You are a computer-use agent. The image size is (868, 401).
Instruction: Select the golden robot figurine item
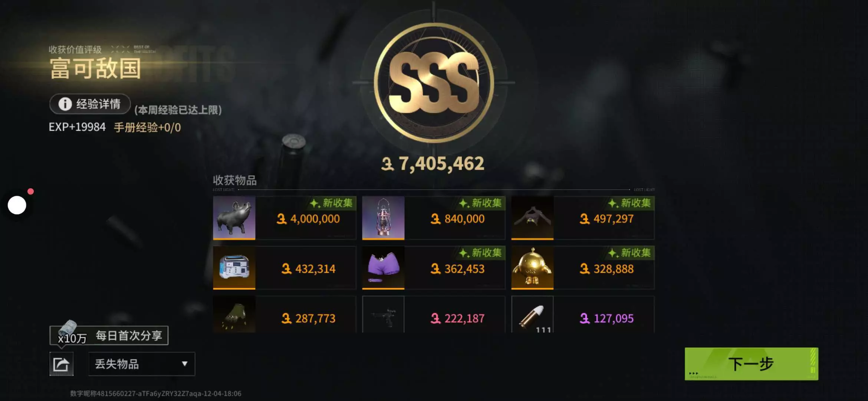click(x=532, y=268)
